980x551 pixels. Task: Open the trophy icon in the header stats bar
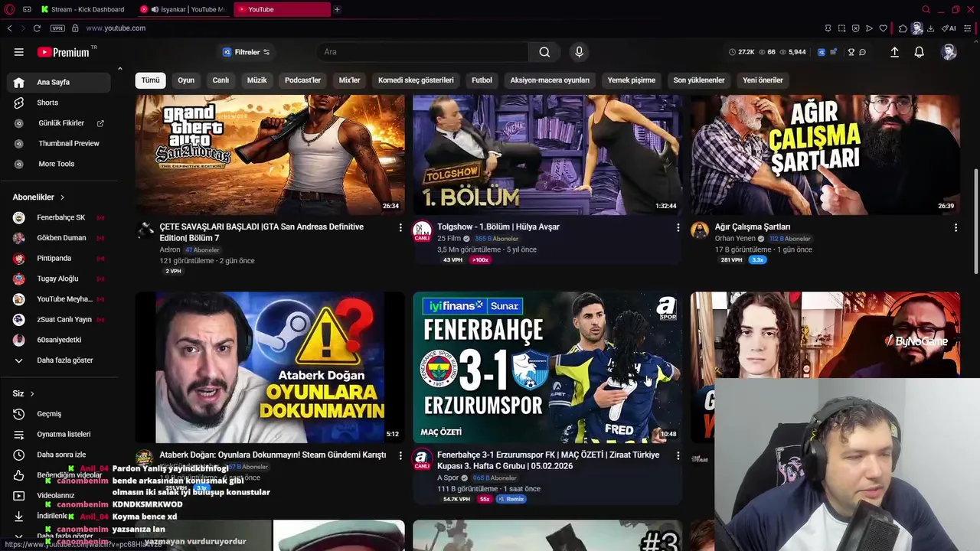[x=851, y=52]
